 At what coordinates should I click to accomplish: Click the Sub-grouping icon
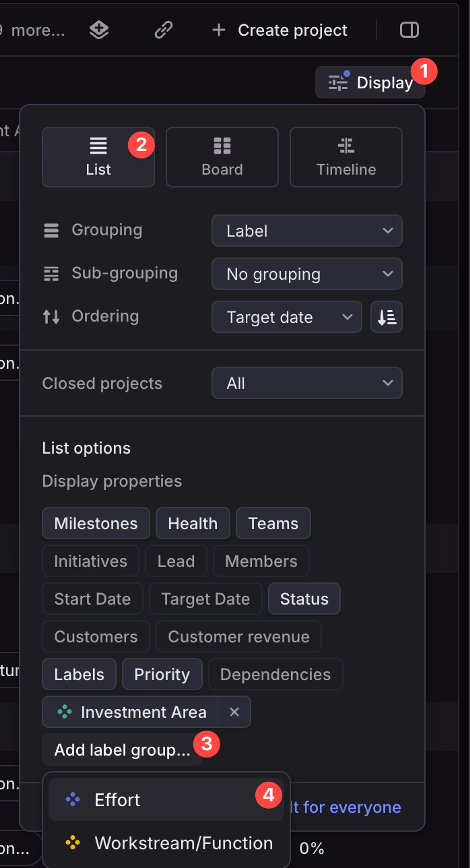(x=51, y=274)
